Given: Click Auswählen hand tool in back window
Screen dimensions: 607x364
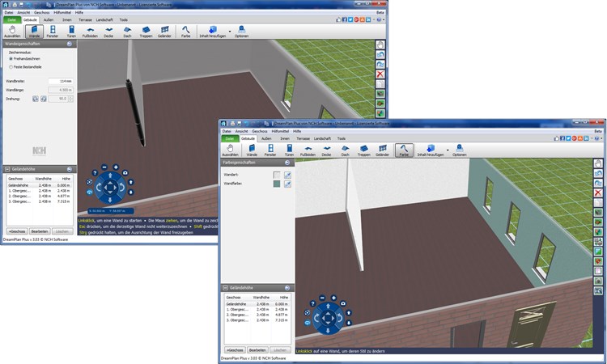Looking at the screenshot, I should 12,32.
